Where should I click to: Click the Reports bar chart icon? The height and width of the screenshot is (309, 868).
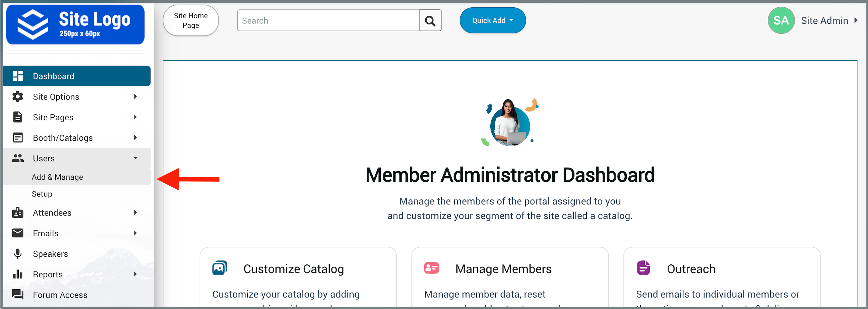coord(17,274)
